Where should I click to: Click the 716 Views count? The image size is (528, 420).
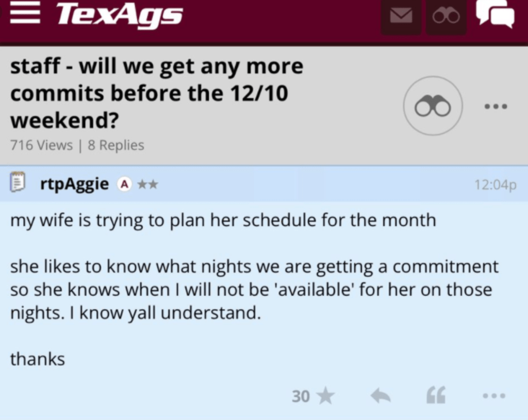coord(41,145)
